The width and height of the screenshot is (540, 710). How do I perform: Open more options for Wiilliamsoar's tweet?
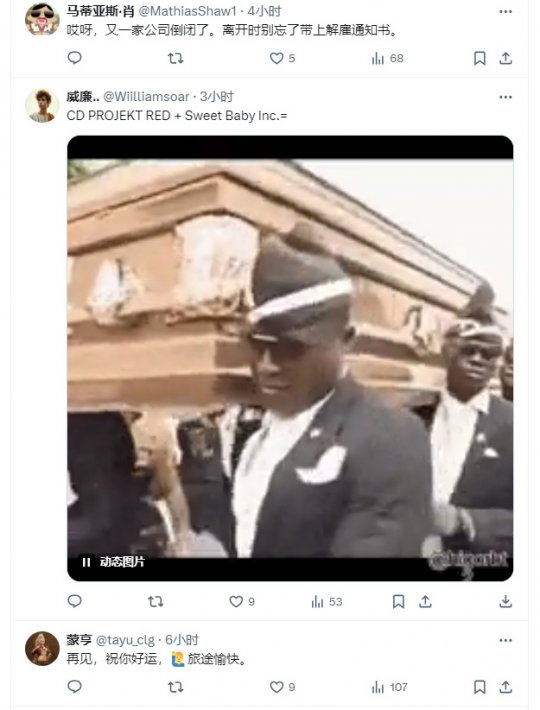(x=505, y=97)
